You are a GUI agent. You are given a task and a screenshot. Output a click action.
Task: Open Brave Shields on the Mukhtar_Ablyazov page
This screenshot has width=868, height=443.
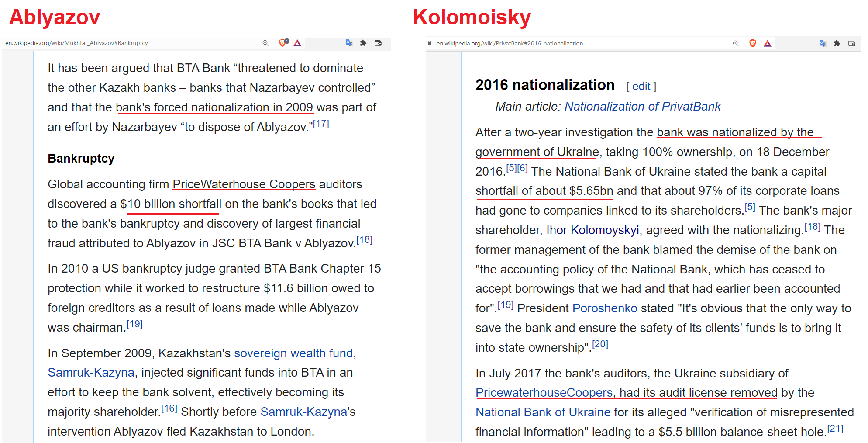pos(283,43)
